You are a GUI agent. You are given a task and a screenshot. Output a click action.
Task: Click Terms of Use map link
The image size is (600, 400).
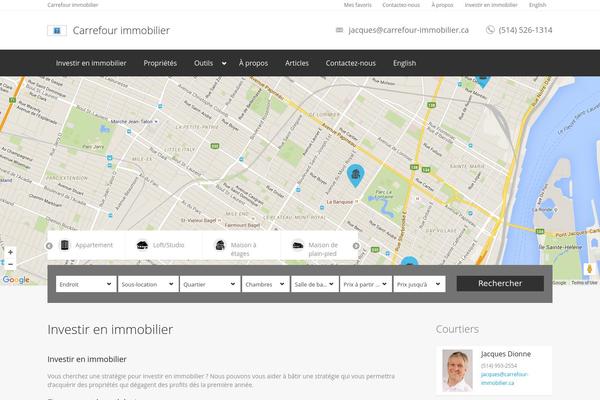point(584,282)
